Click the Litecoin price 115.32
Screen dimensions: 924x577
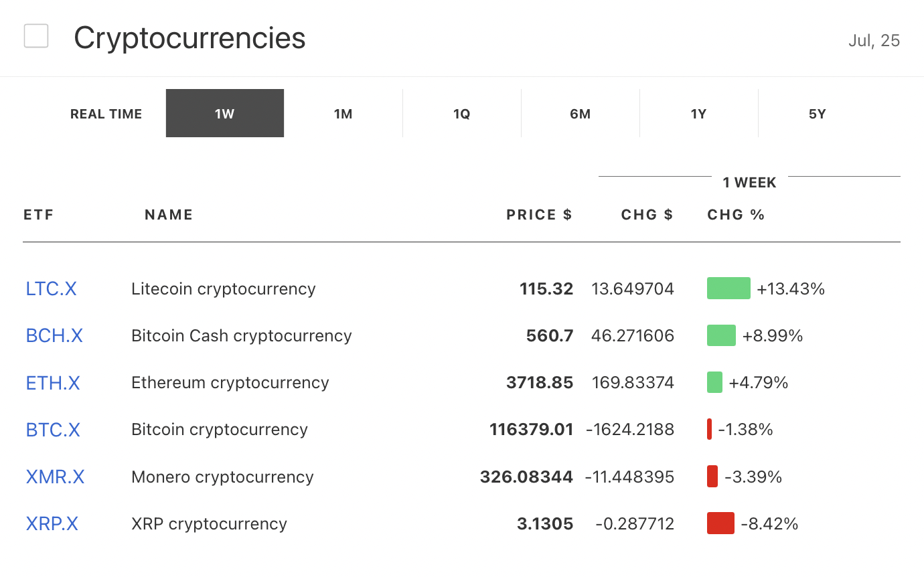coord(546,289)
